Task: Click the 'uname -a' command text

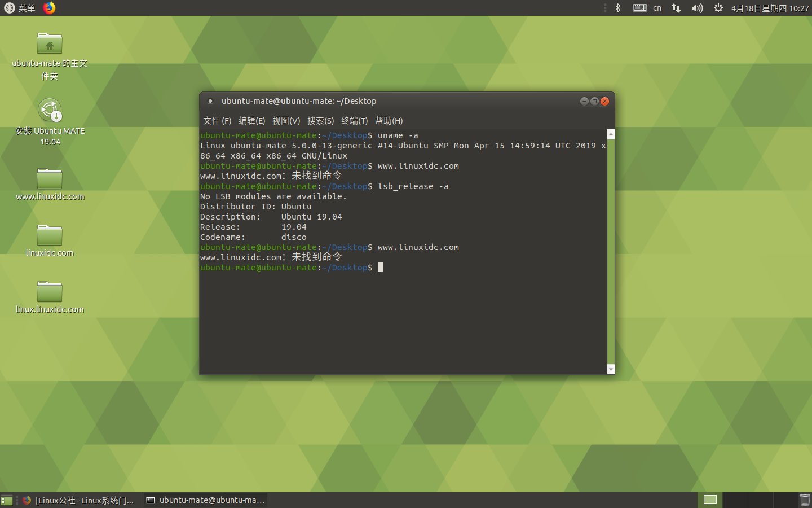Action: point(398,135)
